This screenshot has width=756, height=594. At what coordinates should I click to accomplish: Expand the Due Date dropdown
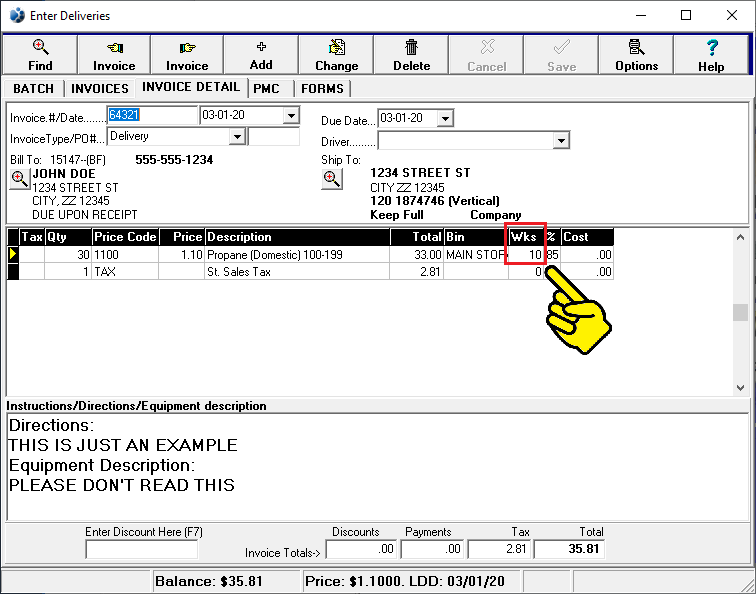pyautogui.click(x=445, y=118)
